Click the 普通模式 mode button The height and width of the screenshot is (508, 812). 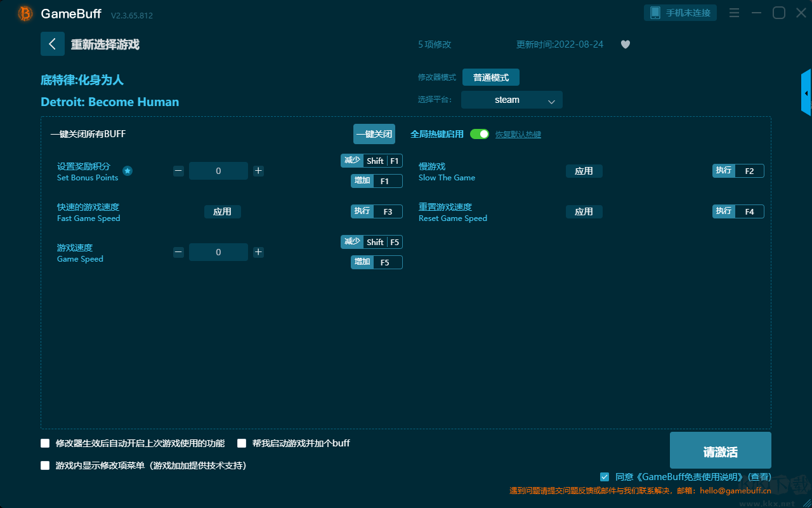(491, 77)
